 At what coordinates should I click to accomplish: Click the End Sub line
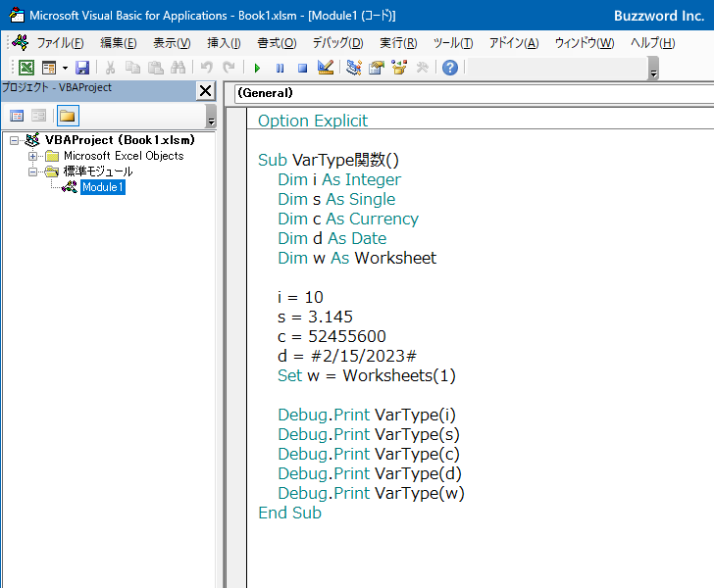(x=289, y=513)
